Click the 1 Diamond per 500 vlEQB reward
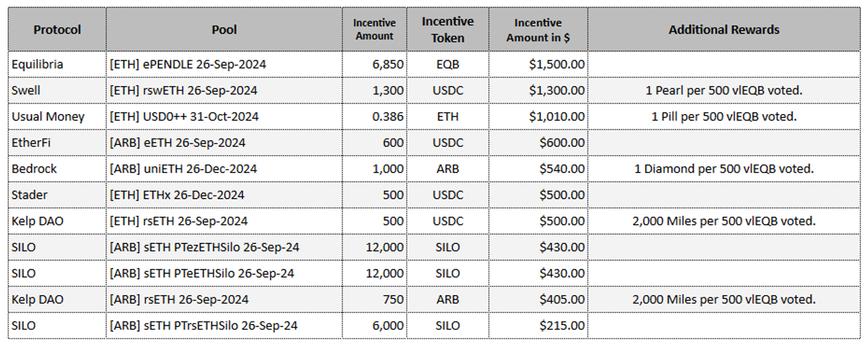Image resolution: width=868 pixels, height=346 pixels. point(723,169)
